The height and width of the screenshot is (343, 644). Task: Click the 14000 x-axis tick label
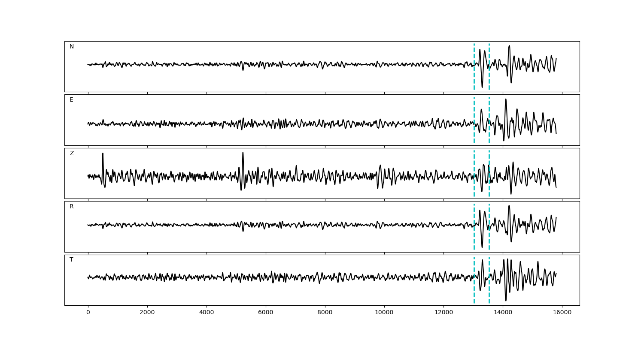coord(503,313)
